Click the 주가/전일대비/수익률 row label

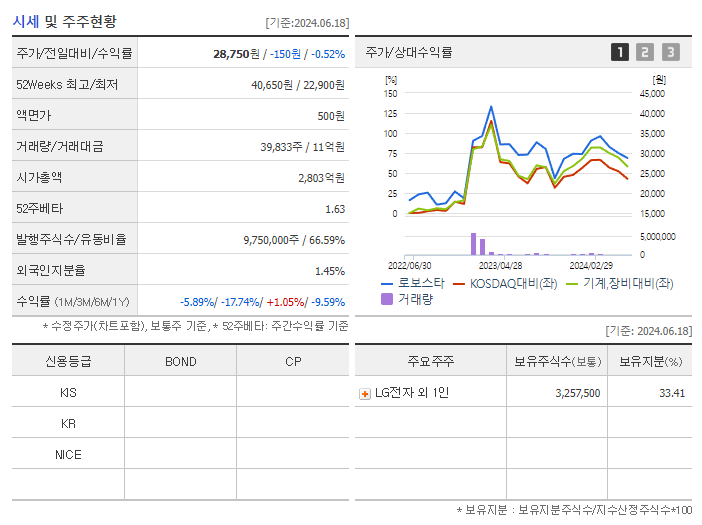pyautogui.click(x=74, y=53)
